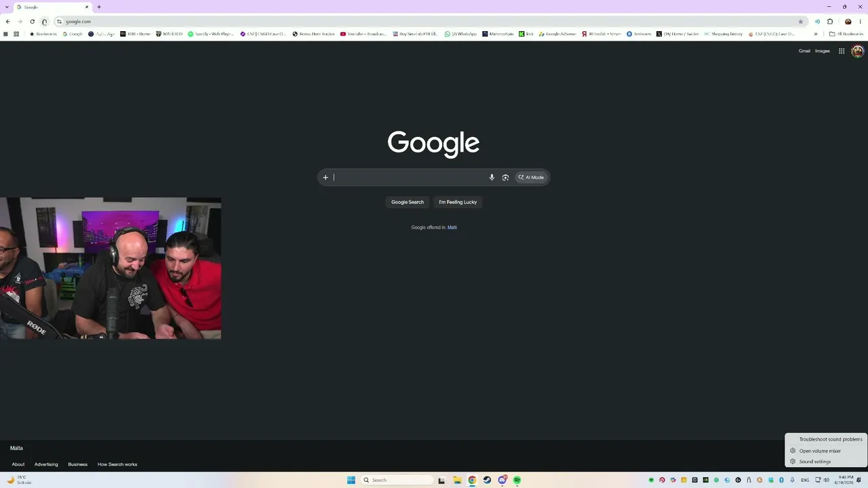Open the Google apps grid
The image size is (868, 488).
842,51
